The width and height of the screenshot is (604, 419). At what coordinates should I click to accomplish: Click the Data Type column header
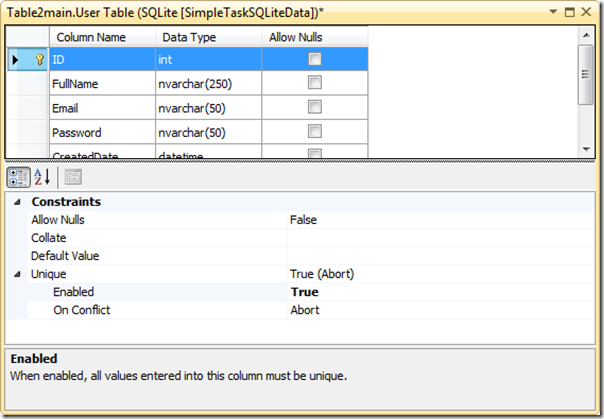pos(189,37)
